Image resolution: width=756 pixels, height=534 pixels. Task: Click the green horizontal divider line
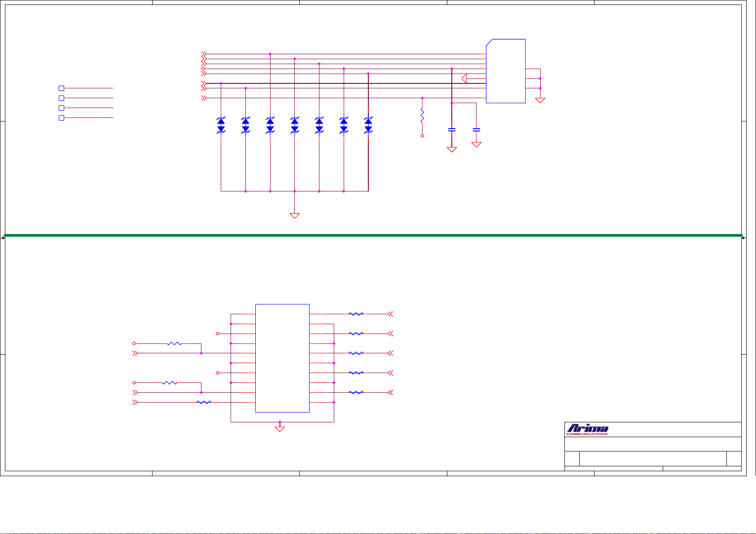(372, 235)
